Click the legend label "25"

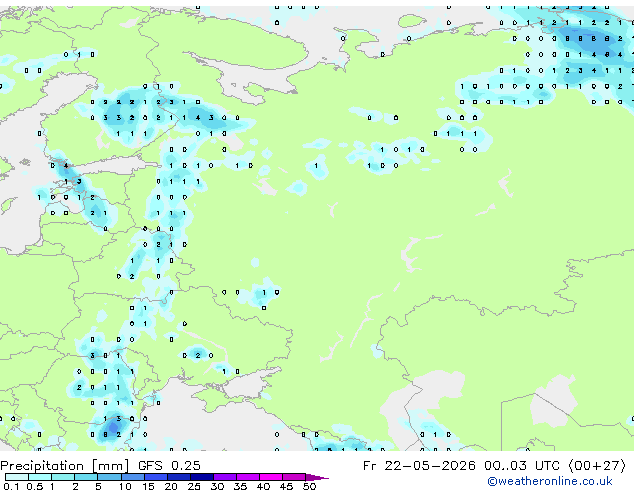(x=194, y=486)
